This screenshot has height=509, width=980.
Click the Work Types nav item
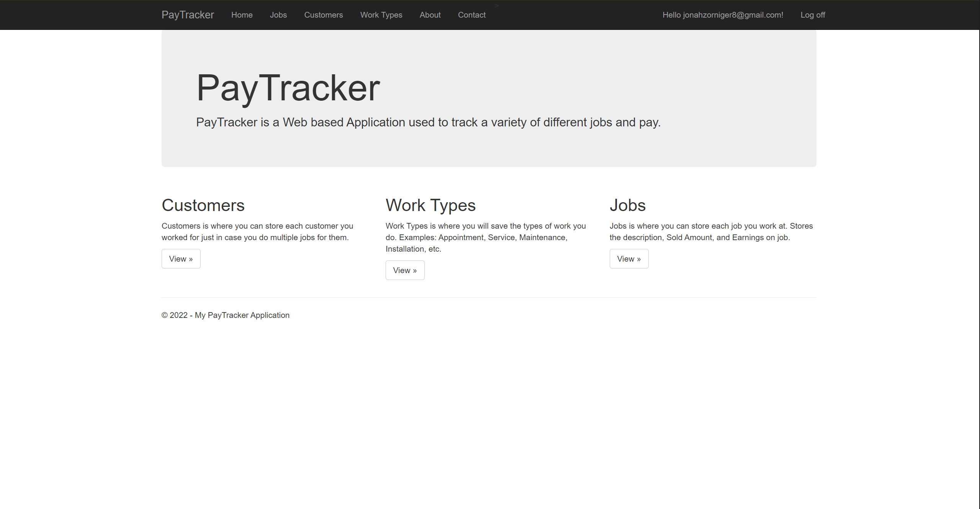381,14
